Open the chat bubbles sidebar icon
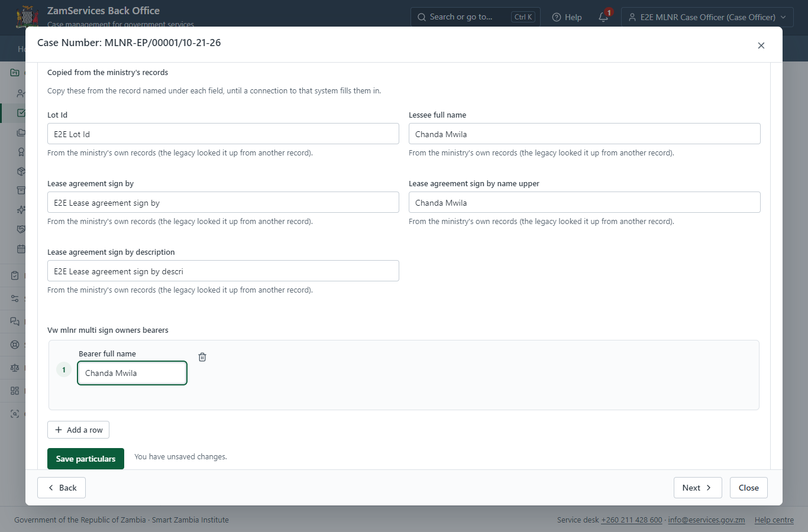The image size is (808, 532). coord(15,322)
